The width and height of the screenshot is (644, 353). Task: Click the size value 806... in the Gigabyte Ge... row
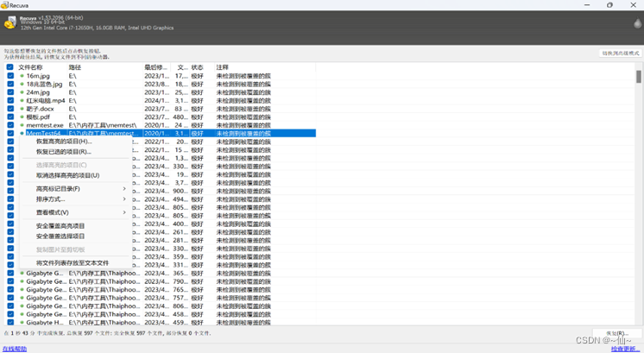coord(180,306)
